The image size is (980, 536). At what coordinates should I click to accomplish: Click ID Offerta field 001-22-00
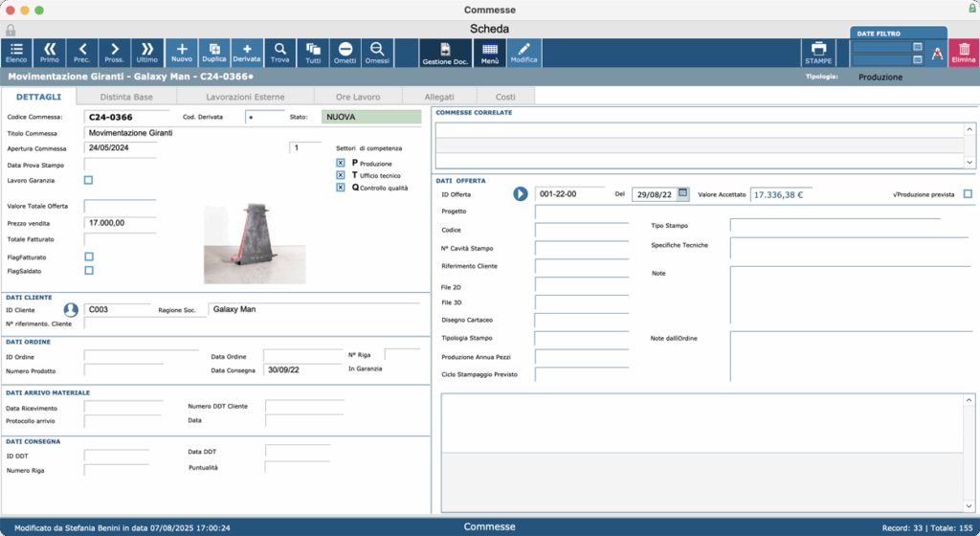click(569, 194)
